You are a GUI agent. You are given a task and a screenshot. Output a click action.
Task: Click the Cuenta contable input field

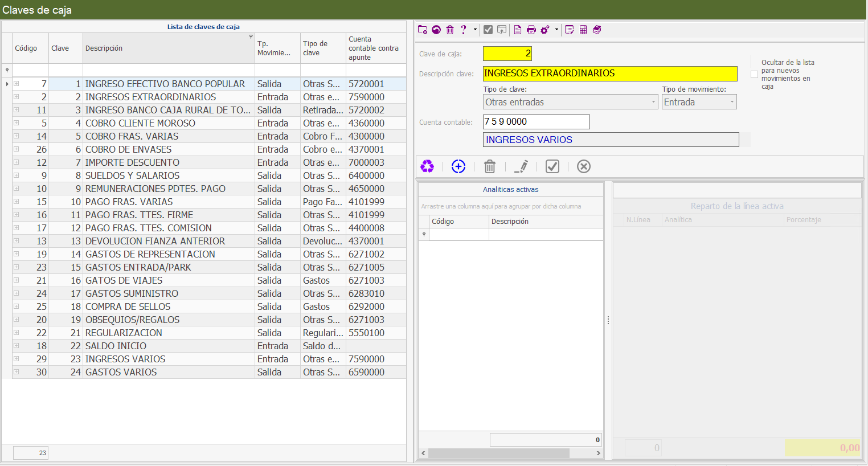536,122
